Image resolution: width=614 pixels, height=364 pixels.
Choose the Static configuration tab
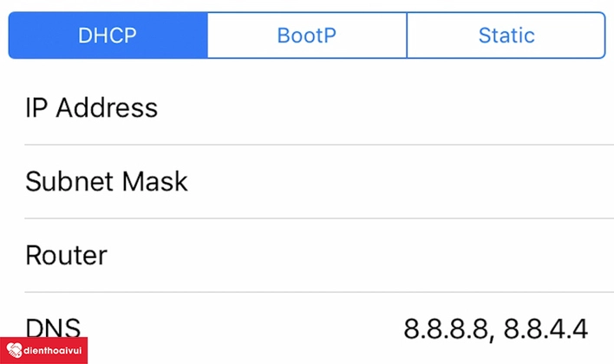tap(506, 36)
